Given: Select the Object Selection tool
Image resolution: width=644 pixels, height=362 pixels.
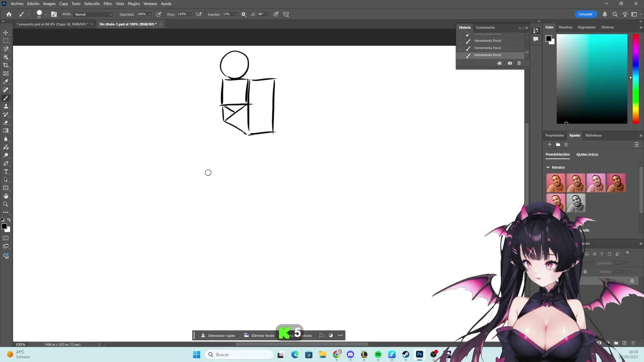Looking at the screenshot, I should point(6,57).
